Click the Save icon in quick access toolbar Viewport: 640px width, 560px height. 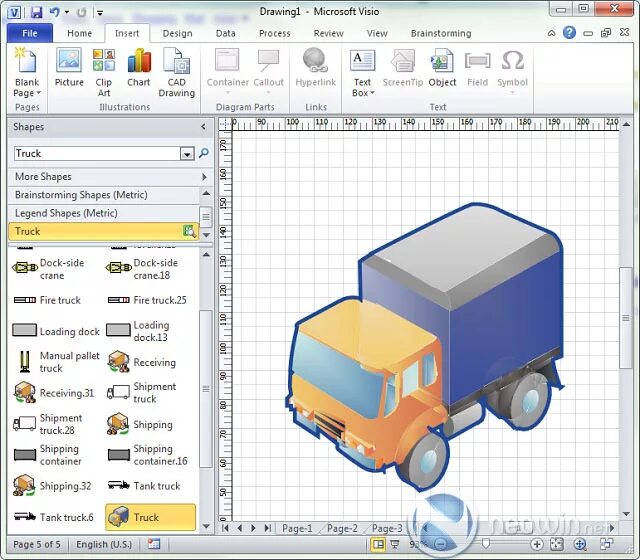36,12
